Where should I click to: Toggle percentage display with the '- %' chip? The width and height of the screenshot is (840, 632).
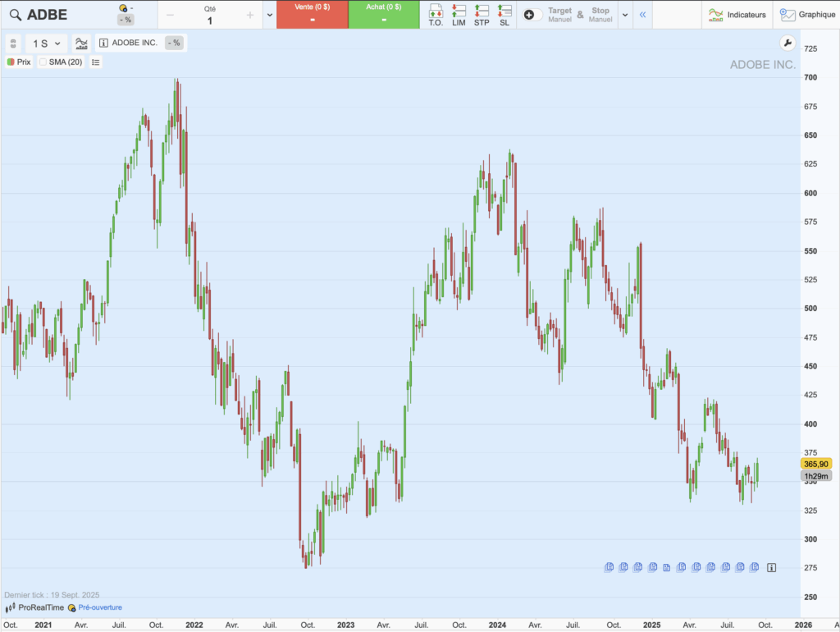[x=173, y=42]
